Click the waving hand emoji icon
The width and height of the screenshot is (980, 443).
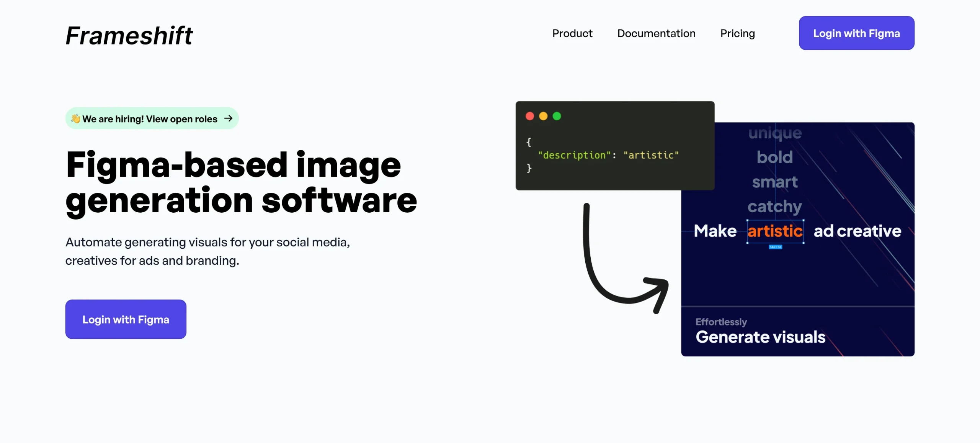coord(75,118)
